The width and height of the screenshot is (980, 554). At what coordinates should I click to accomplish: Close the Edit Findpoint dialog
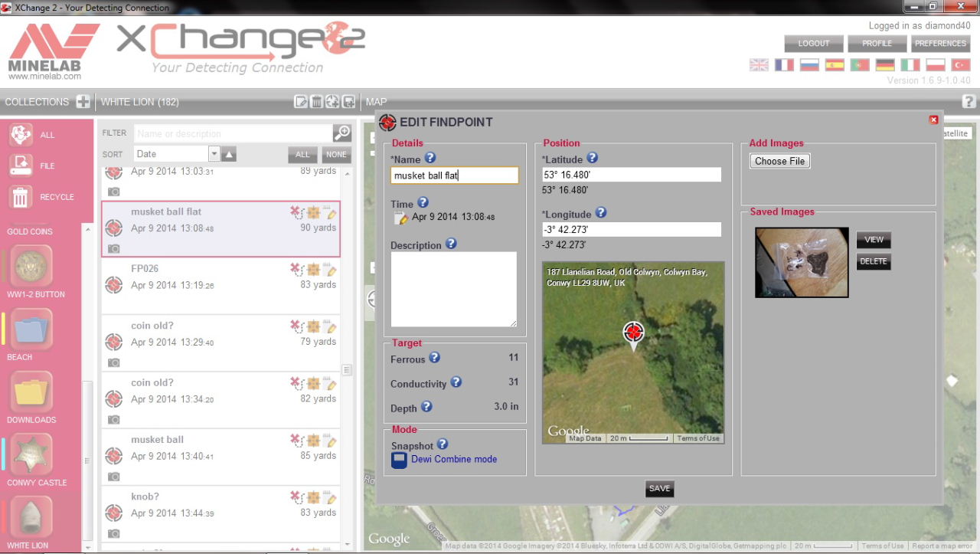click(933, 120)
